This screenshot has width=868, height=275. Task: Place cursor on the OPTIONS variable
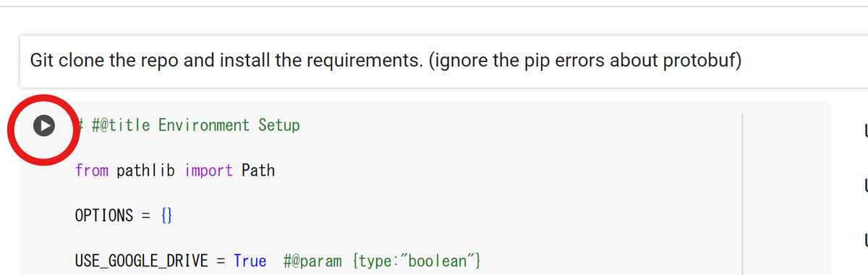point(104,216)
